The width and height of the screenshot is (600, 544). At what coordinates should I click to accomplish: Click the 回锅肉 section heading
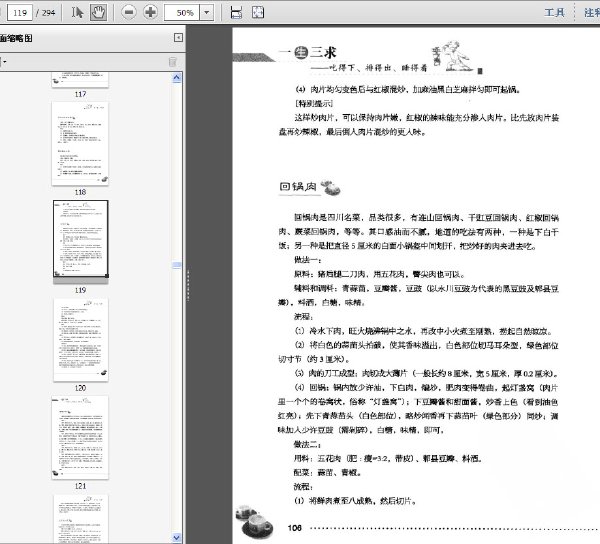tap(298, 187)
